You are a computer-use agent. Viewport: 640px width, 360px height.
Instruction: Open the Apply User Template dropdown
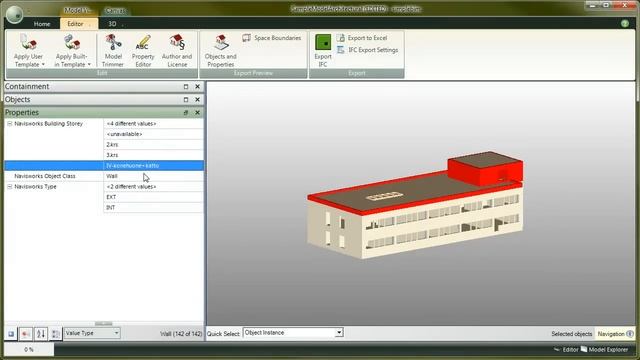tap(29, 50)
